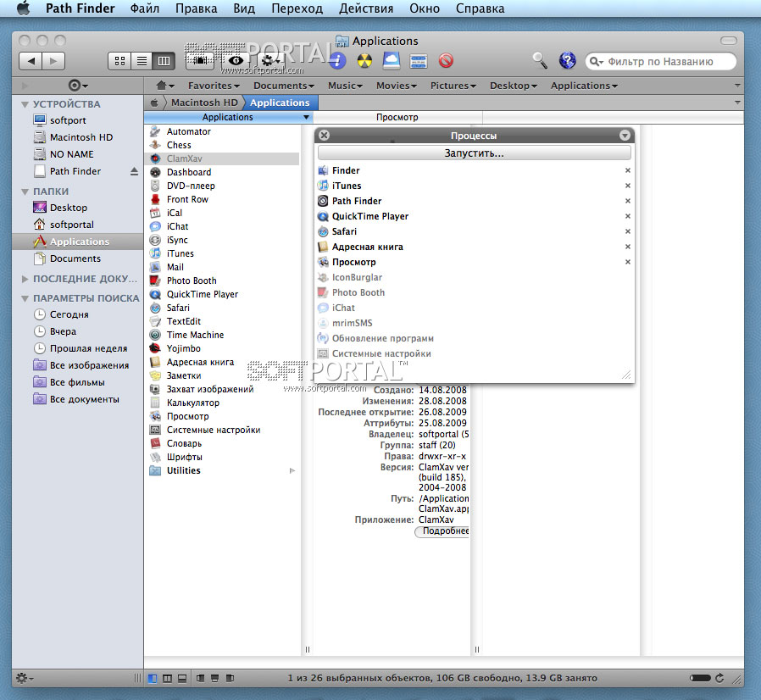Click the globe help toolbar icon
The width and height of the screenshot is (761, 700).
[567, 61]
